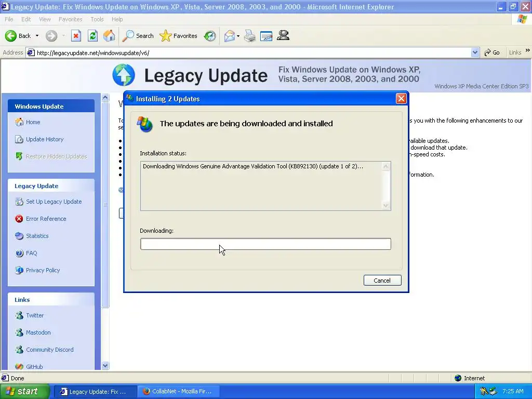Click Restore Hidden Updates link
Viewport: 532px width, 399px height.
pyautogui.click(x=56, y=156)
